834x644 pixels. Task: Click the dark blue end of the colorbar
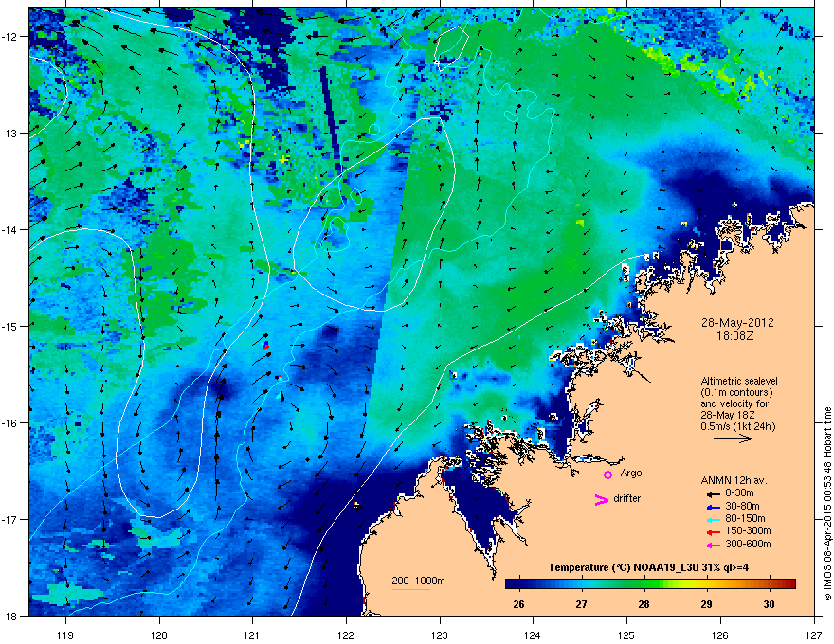pos(511,584)
